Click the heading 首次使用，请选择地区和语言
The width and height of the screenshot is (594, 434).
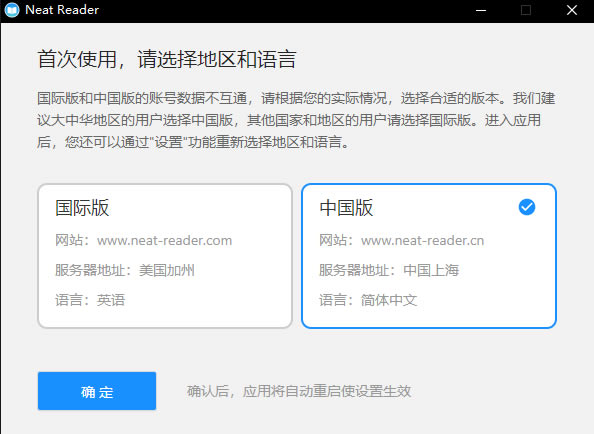(x=167, y=59)
